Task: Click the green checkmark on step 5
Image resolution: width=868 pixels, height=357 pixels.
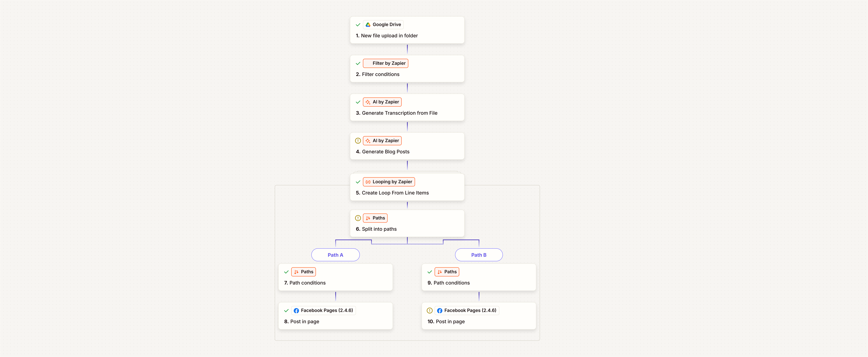Action: [x=358, y=182]
